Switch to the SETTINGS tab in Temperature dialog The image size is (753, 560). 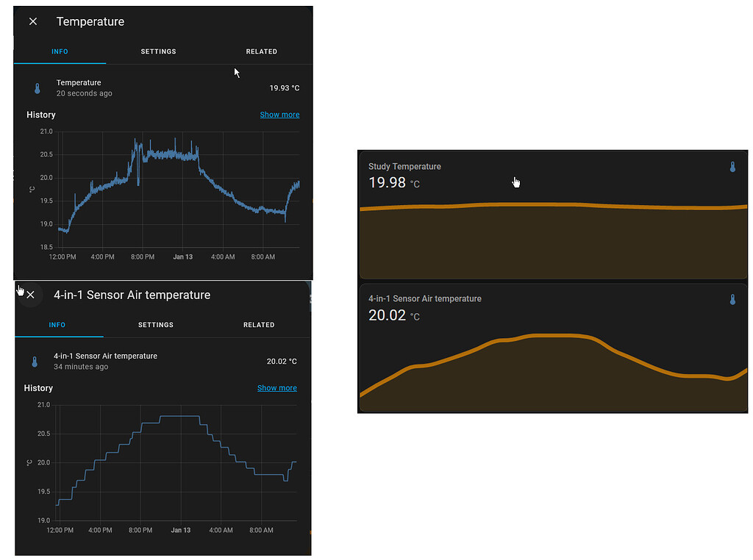(158, 51)
